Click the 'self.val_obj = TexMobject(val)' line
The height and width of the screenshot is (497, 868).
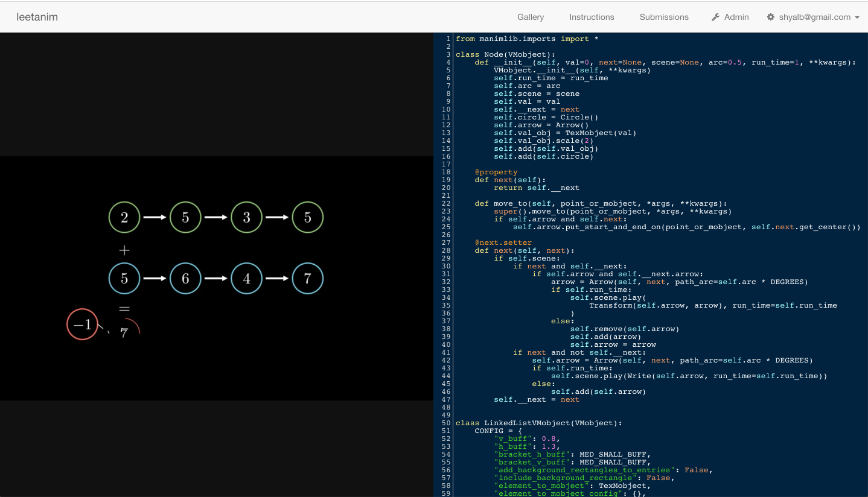coord(565,133)
